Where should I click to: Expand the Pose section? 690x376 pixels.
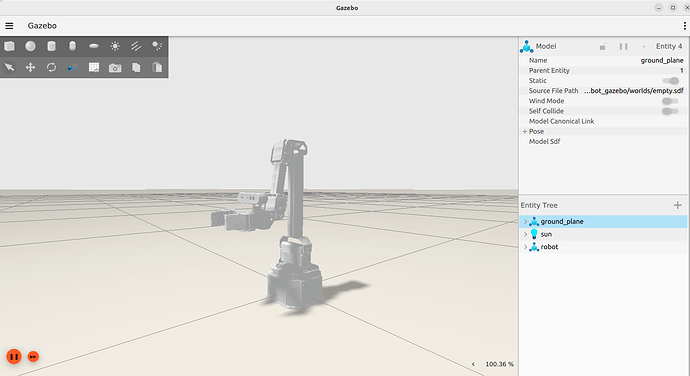(525, 131)
